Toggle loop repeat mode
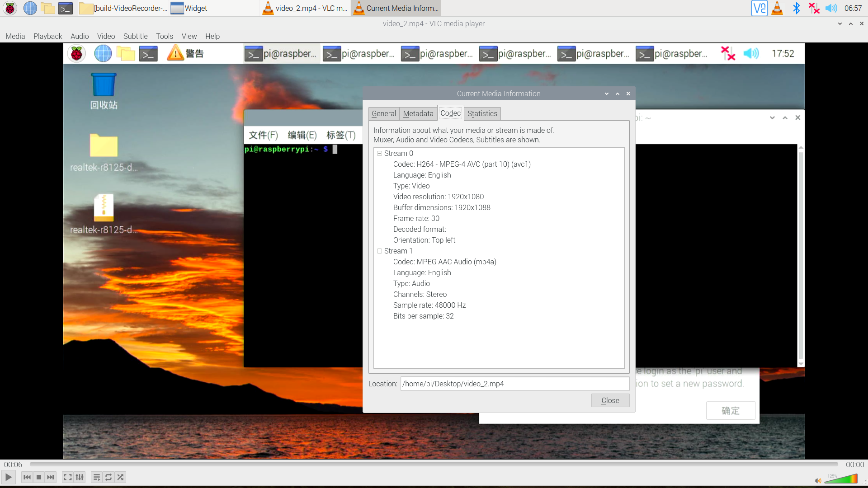 click(x=108, y=477)
